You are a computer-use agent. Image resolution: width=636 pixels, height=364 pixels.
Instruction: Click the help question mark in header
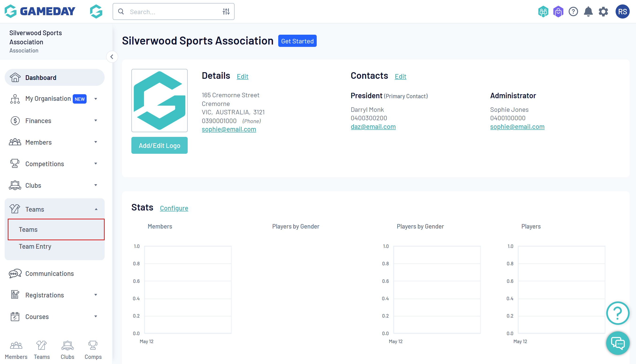[x=573, y=11]
